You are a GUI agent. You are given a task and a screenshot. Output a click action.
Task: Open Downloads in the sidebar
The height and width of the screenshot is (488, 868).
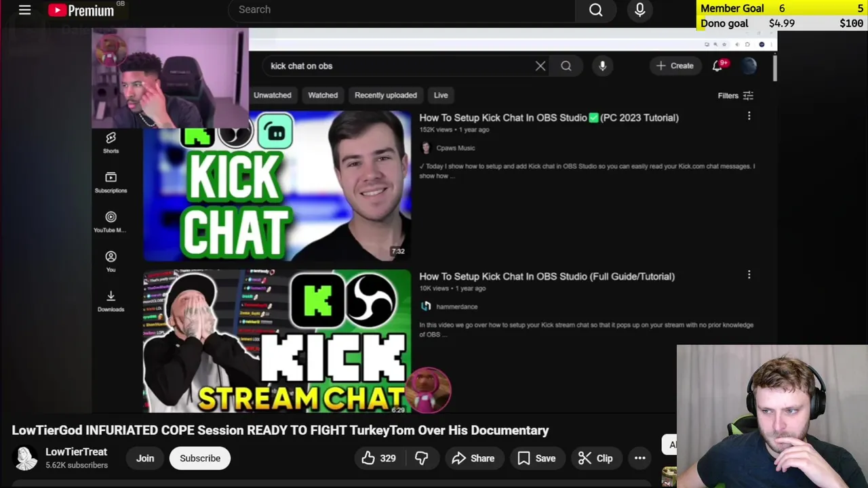[111, 301]
